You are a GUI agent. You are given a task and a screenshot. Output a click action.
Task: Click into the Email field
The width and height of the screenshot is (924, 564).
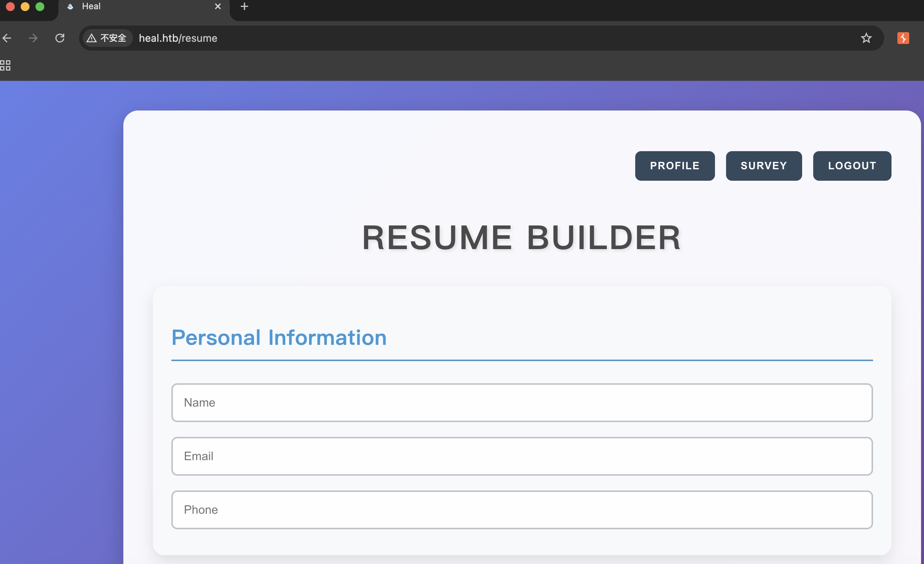pos(521,456)
